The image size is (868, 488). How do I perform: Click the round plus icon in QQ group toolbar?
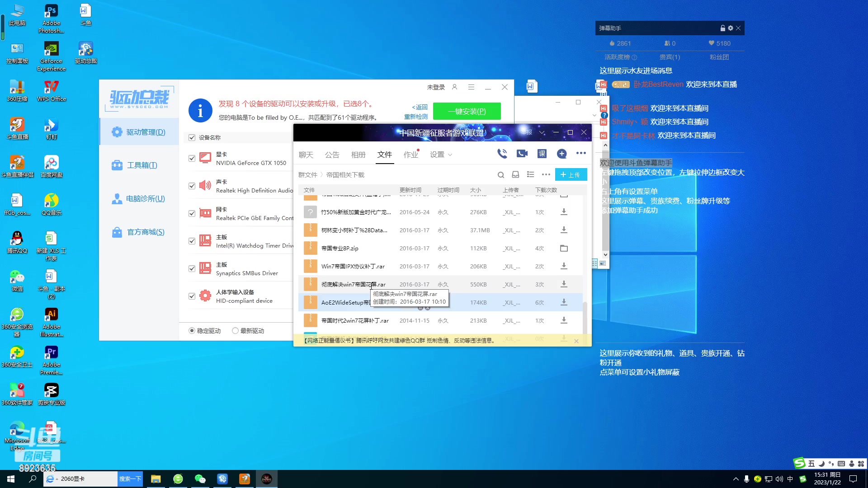pos(561,154)
